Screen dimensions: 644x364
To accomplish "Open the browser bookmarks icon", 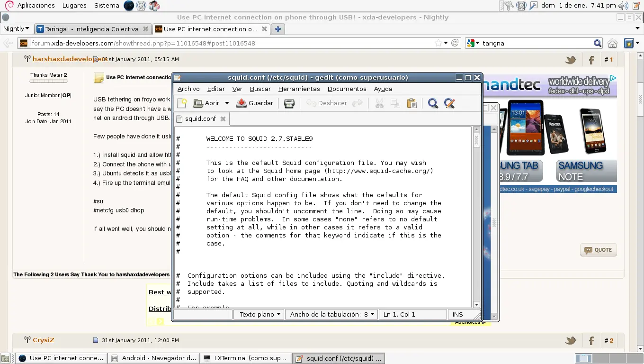I will 629,43.
